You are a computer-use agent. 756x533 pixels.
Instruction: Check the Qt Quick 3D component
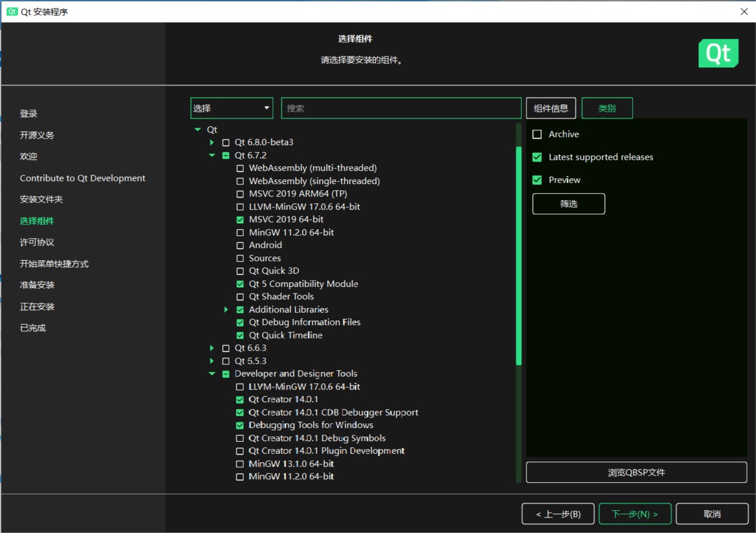click(240, 271)
